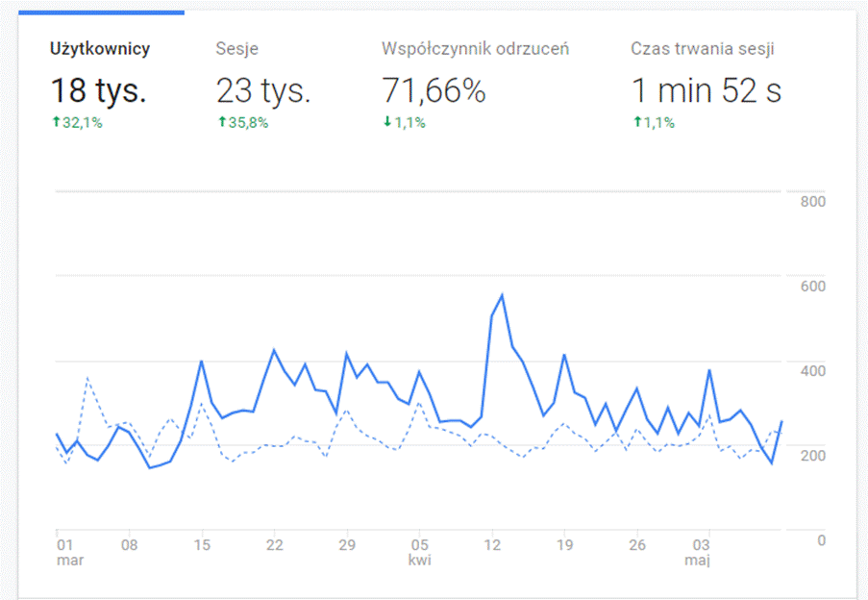The image size is (868, 600).
Task: Click the 03 maj date label
Action: click(x=699, y=552)
